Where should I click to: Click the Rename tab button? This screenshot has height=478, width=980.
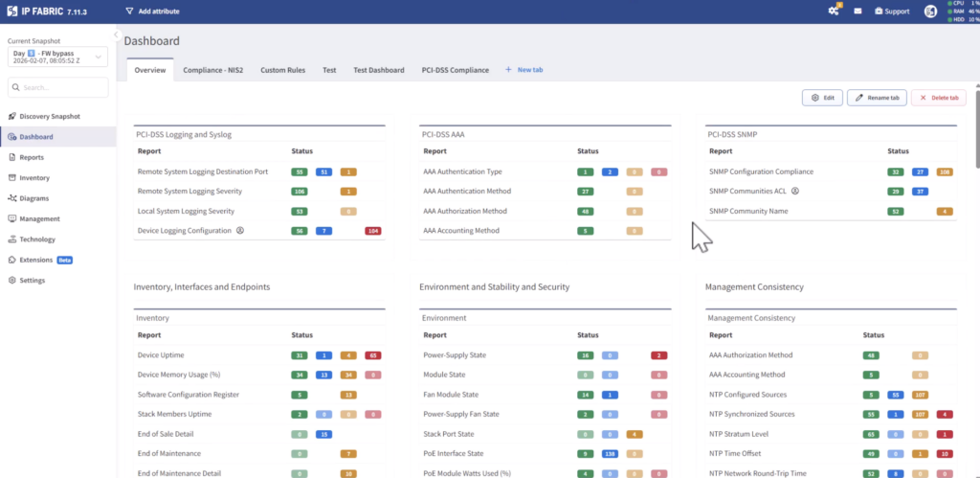pyautogui.click(x=877, y=98)
